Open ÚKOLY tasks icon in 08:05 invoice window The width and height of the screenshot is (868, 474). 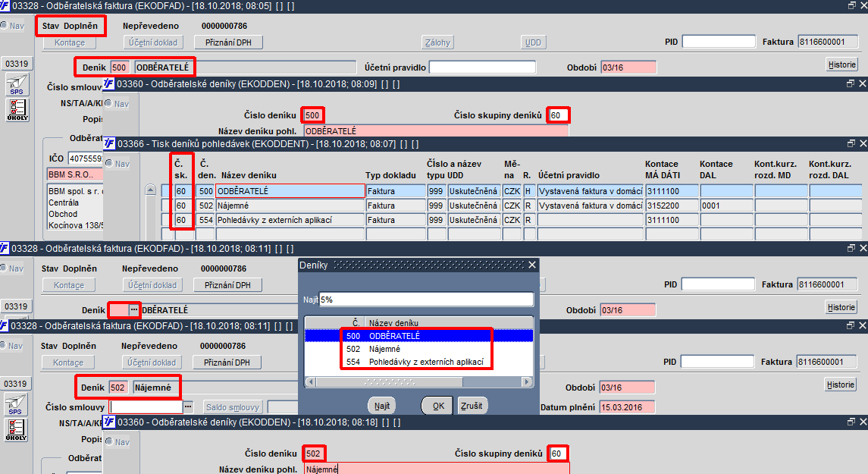pyautogui.click(x=17, y=110)
